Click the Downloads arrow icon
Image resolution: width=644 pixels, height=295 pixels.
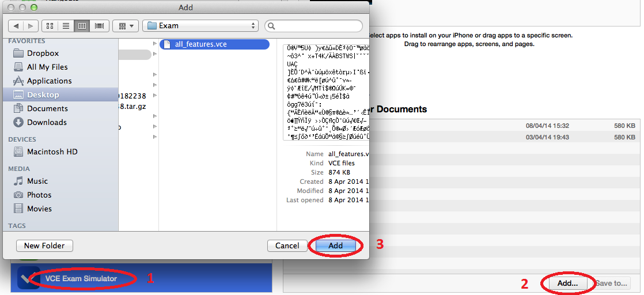coord(18,122)
